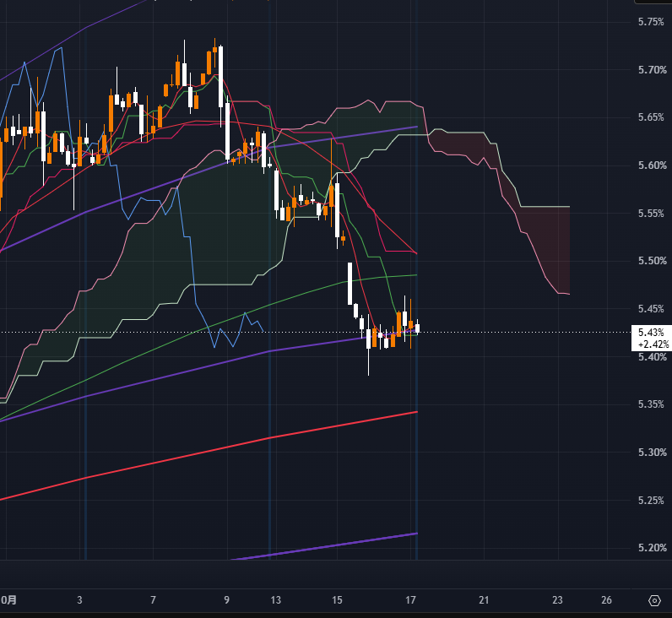Click the 5.55% price axis label
This screenshot has width=672, height=618.
pos(653,213)
